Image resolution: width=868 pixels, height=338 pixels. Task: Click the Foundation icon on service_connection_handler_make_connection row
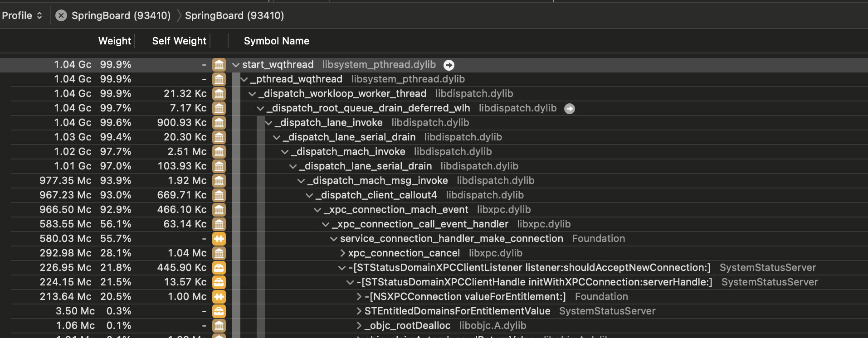[x=219, y=239]
